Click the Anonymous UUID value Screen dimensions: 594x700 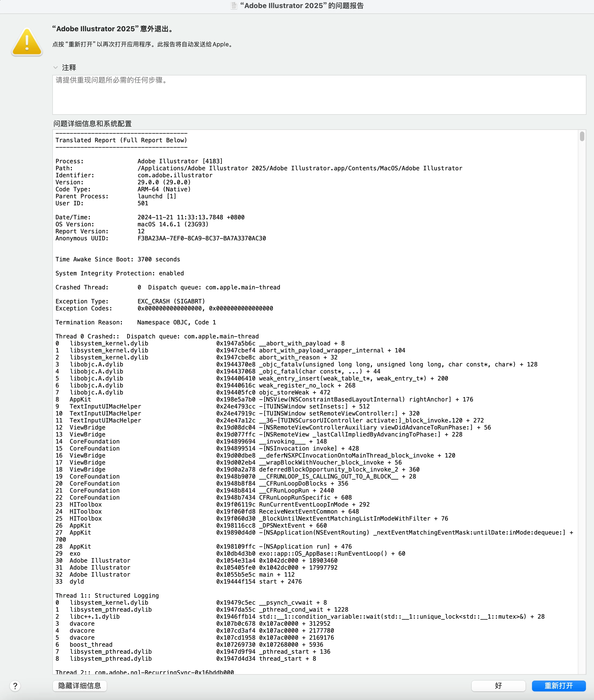(x=201, y=238)
